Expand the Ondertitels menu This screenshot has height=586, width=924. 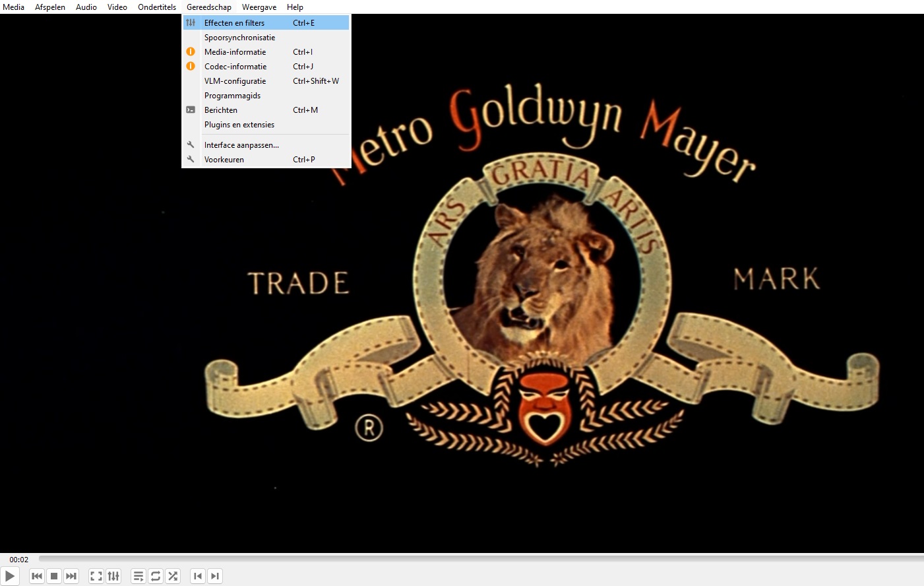coord(157,7)
